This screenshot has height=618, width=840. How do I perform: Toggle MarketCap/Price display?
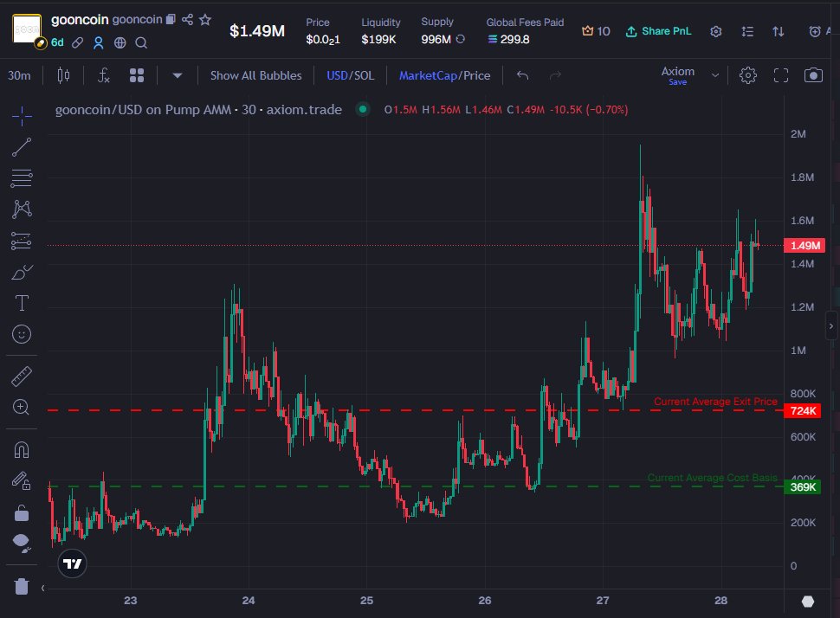444,75
